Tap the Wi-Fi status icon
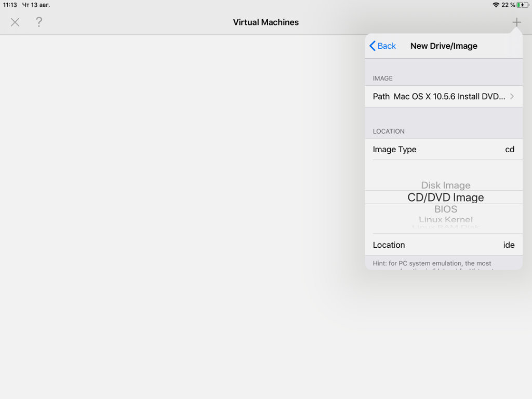 tap(496, 5)
